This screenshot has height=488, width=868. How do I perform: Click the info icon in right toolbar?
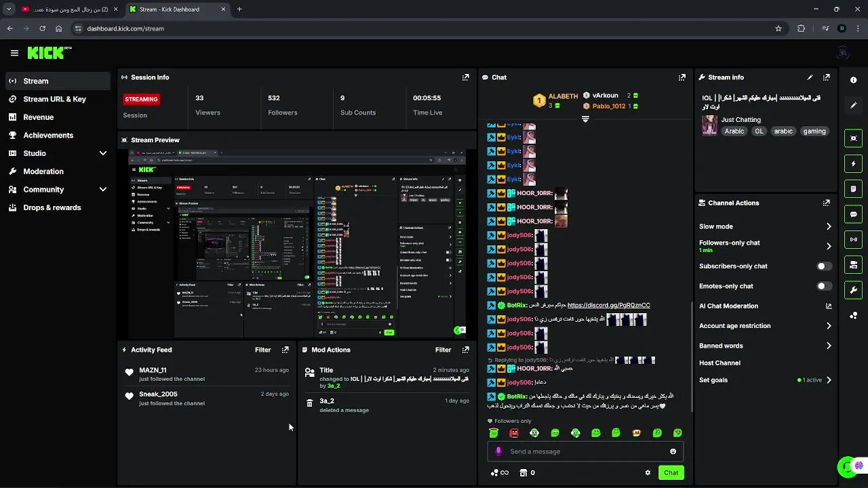point(853,80)
